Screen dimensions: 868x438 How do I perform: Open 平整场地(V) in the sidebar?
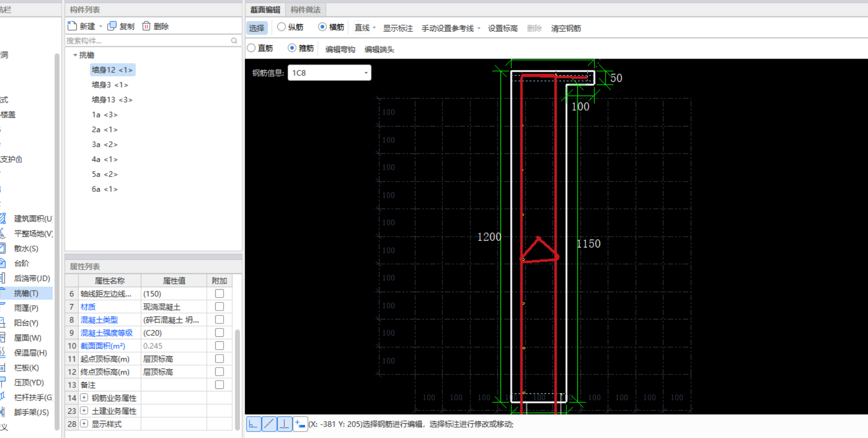pyautogui.click(x=33, y=234)
